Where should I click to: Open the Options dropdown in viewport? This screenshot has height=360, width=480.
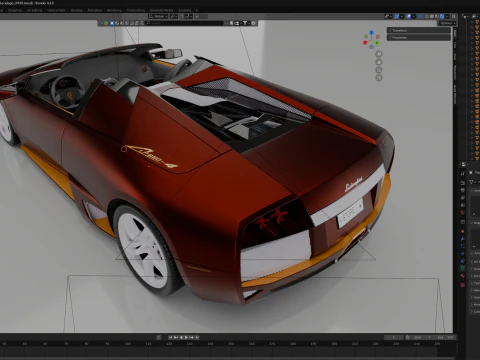click(447, 23)
